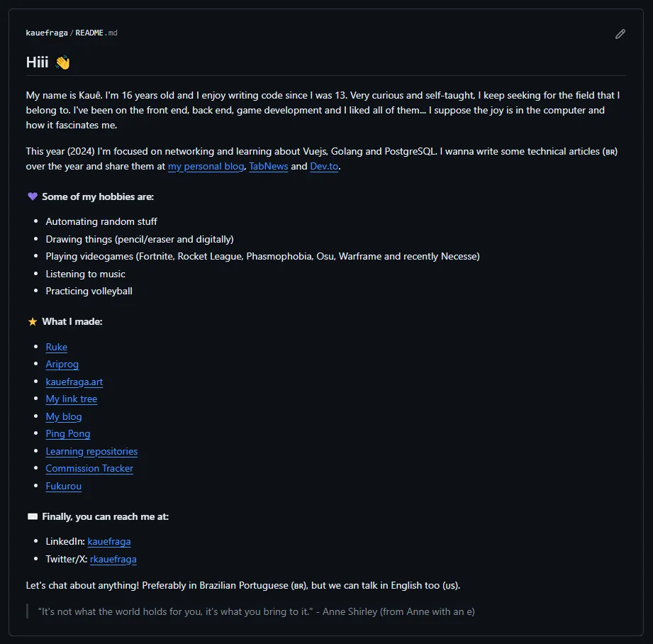Navigate to 'My blog' link
The height and width of the screenshot is (644, 653).
coord(64,416)
